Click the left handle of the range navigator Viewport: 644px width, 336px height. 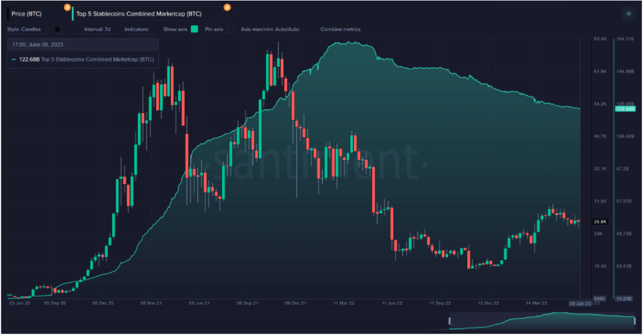coord(449,321)
